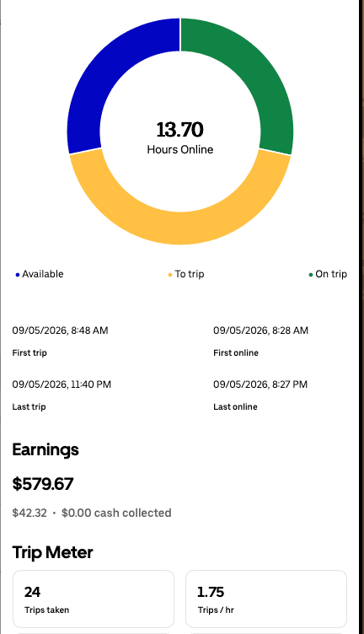Click the First trip time 8:48 AM
This screenshot has width=364, height=634.
pyautogui.click(x=60, y=330)
